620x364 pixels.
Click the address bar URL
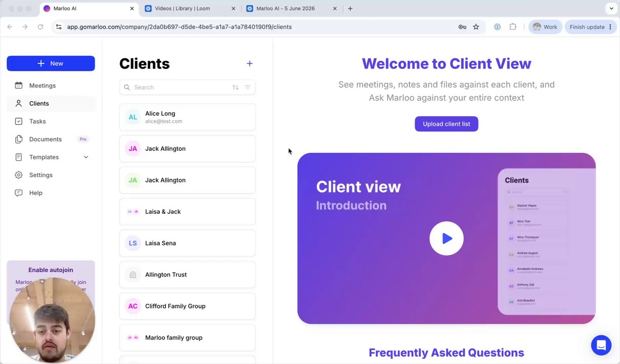[x=179, y=27]
